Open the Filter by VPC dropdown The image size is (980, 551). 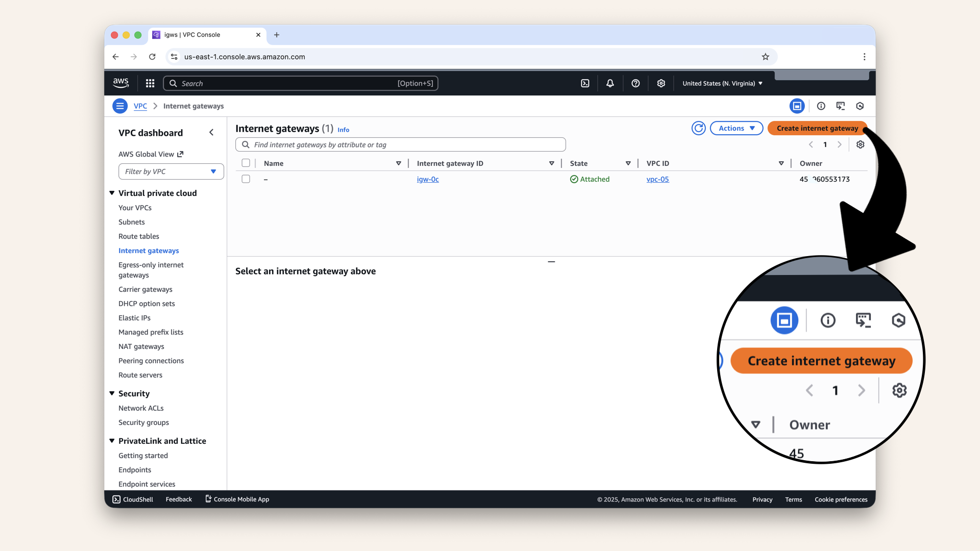171,171
